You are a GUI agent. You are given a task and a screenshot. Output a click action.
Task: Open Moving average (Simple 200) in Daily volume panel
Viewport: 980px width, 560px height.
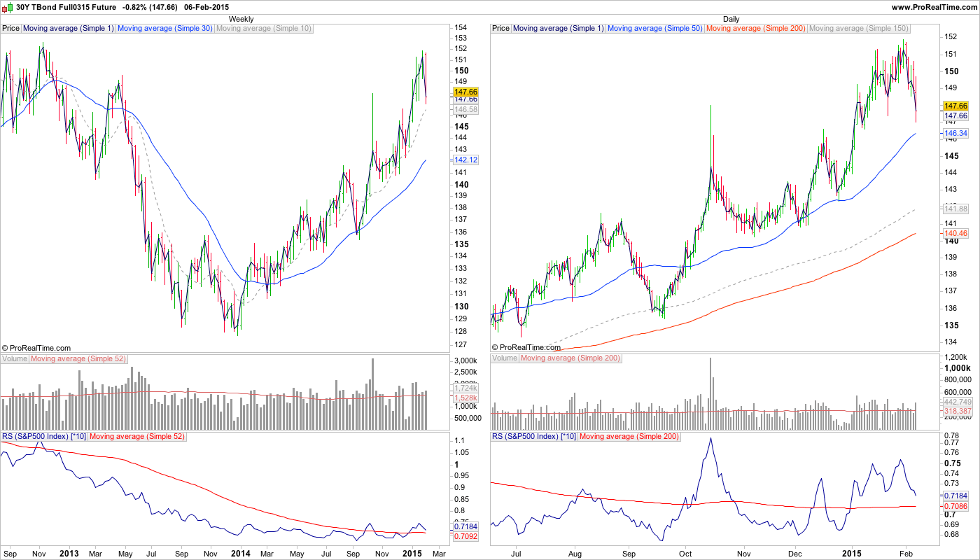[570, 358]
